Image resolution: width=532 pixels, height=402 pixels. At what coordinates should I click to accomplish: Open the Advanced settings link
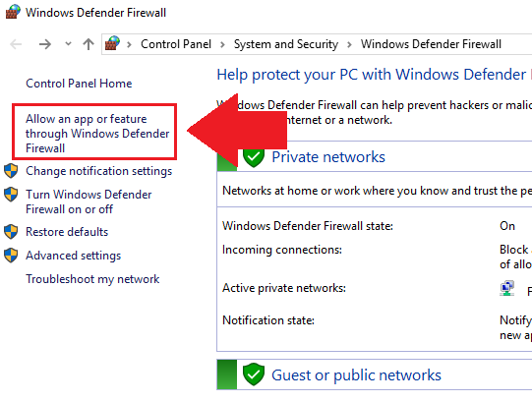pos(74,256)
